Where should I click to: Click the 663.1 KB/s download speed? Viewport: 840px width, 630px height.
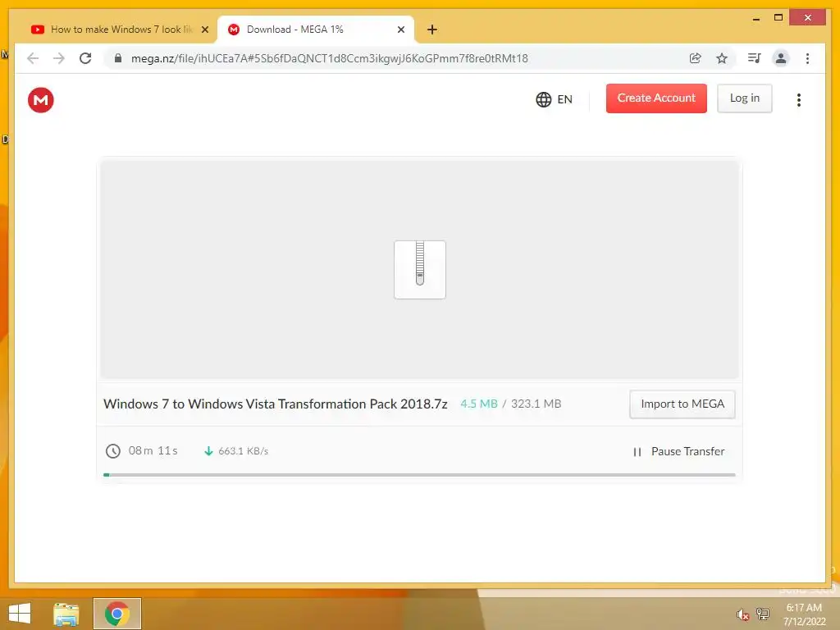click(243, 451)
